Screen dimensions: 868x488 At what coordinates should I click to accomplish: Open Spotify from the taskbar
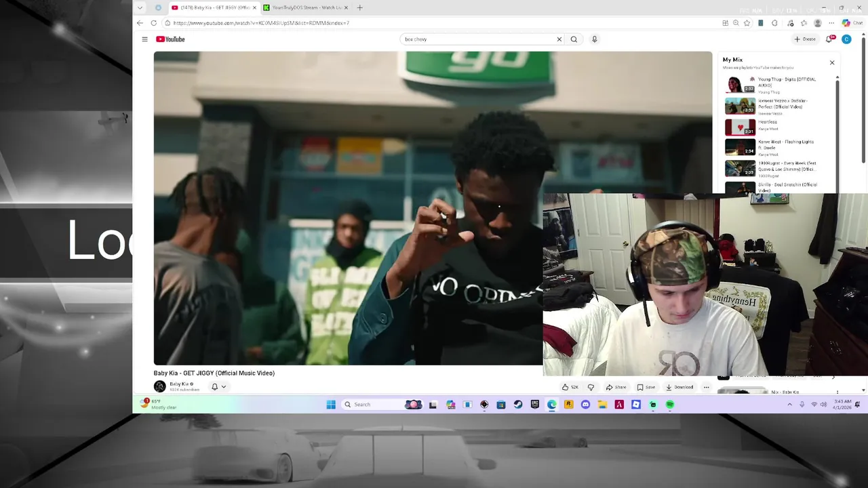[670, 405]
